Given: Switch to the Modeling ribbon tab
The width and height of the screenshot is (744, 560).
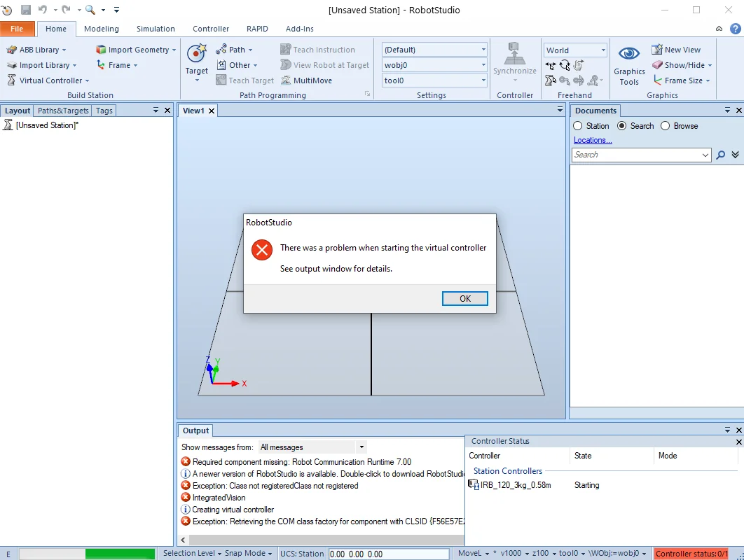Looking at the screenshot, I should pos(102,29).
